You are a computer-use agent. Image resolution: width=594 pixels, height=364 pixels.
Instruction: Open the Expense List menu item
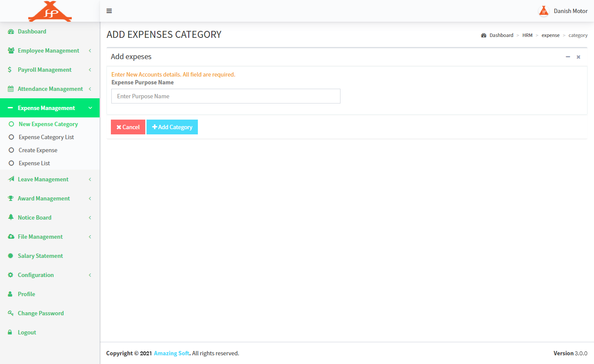click(x=34, y=163)
